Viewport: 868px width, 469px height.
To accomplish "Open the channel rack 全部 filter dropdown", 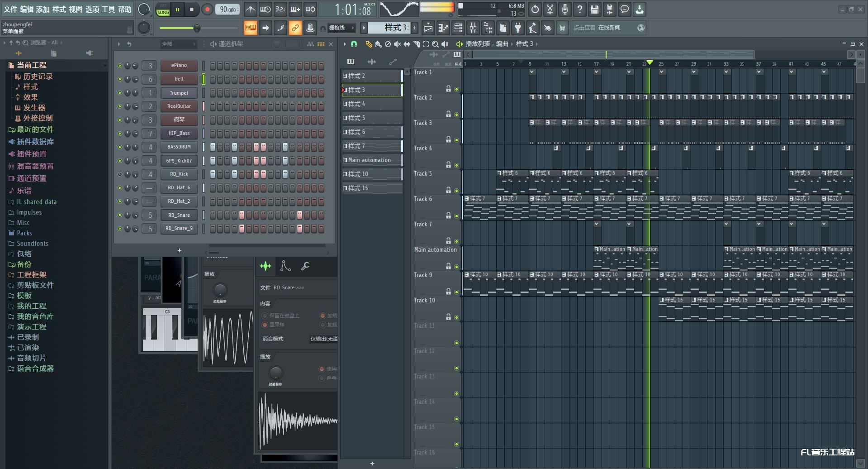I will tap(179, 44).
